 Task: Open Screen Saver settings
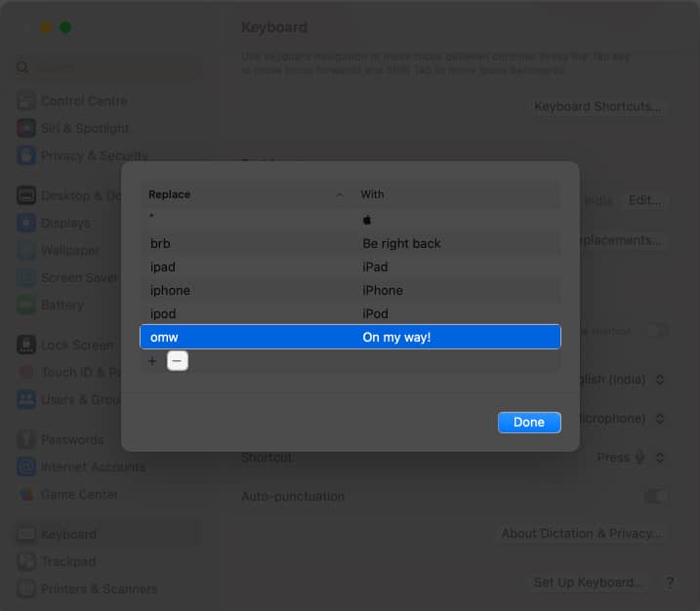(68, 277)
